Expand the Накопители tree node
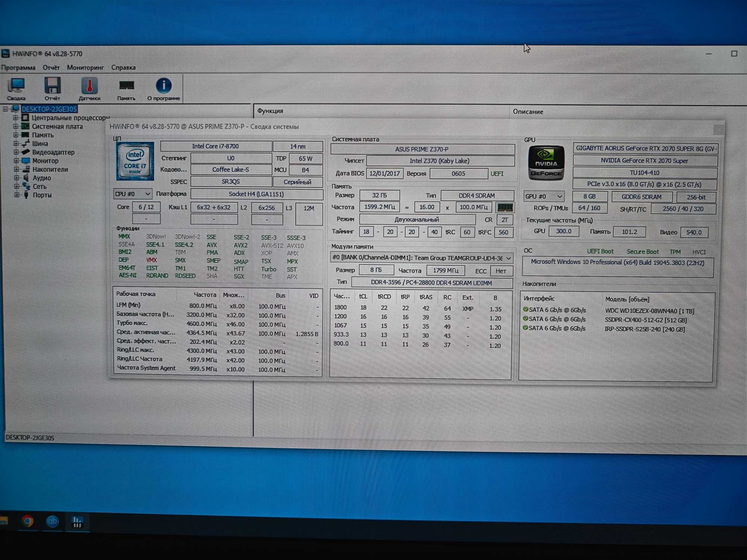Screen dimensions: 747x560 pyautogui.click(x=16, y=169)
